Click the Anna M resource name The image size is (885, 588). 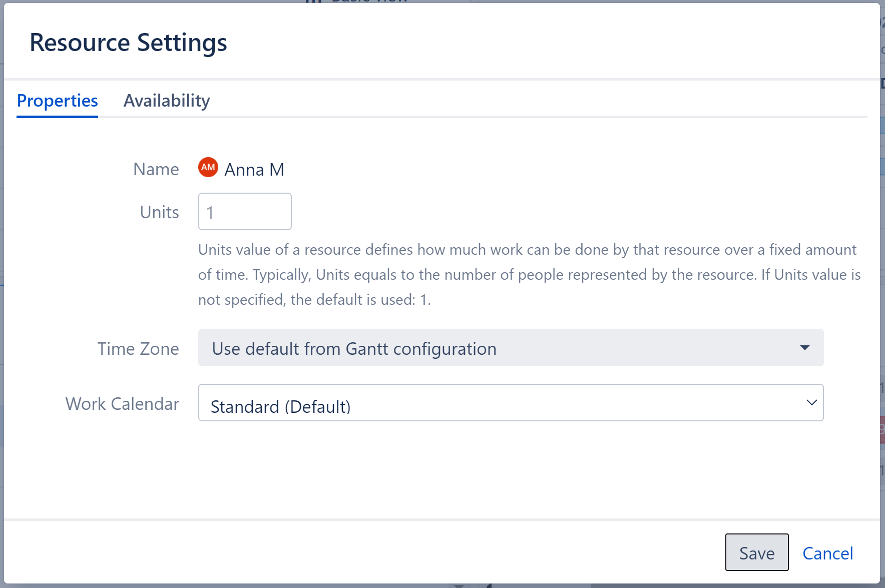254,169
